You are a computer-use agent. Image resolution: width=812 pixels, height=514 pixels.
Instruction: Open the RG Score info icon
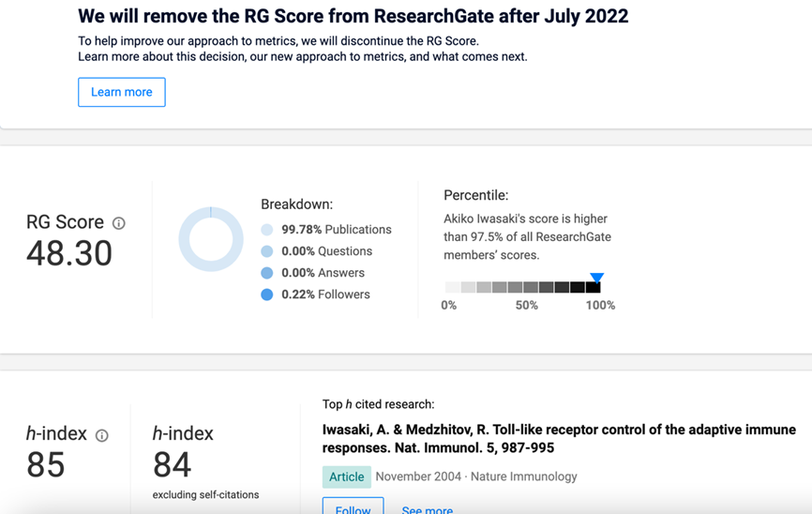119,223
